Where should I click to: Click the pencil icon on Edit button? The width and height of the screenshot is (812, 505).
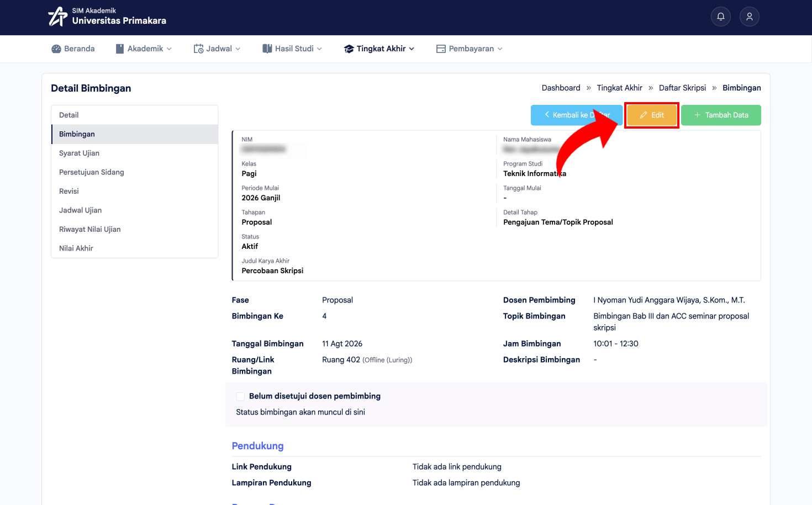pos(644,115)
